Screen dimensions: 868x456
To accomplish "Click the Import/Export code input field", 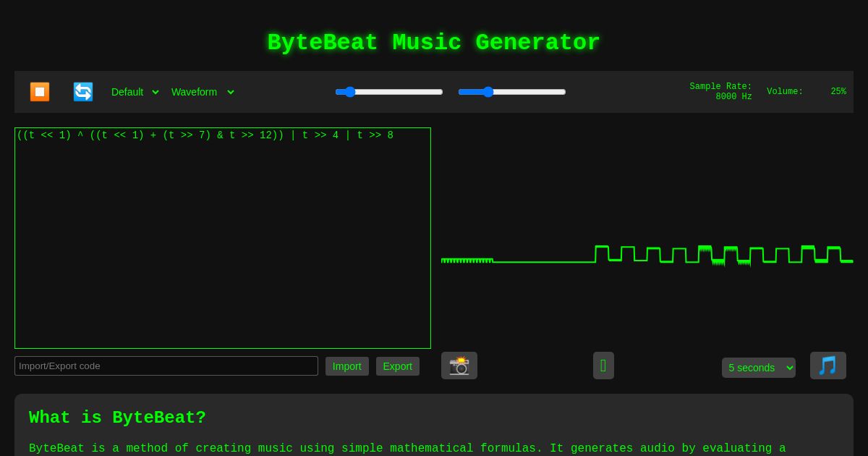I will pos(166,366).
